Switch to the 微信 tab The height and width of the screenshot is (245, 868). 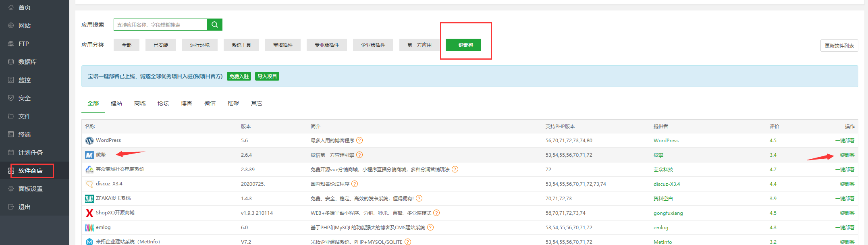pyautogui.click(x=210, y=103)
